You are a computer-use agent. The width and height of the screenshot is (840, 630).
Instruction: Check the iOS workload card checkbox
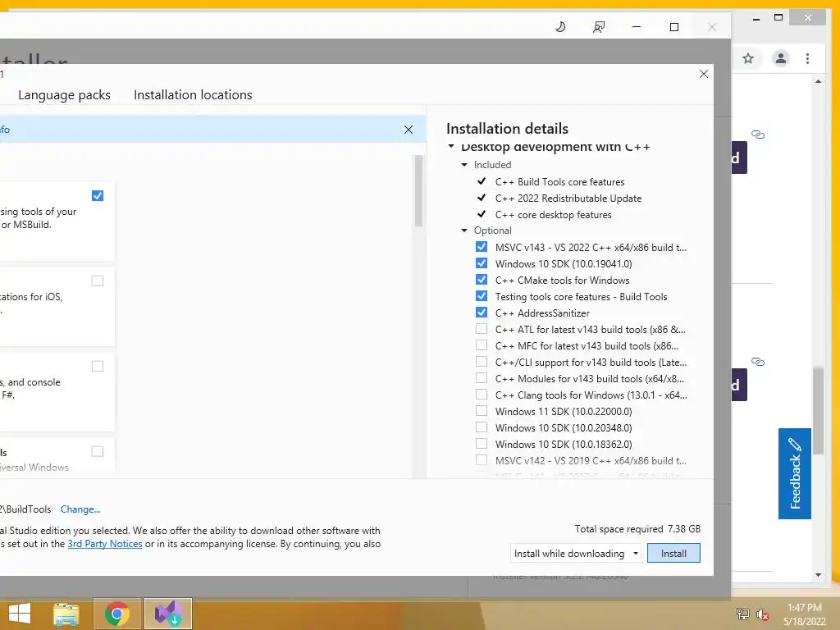point(98,281)
